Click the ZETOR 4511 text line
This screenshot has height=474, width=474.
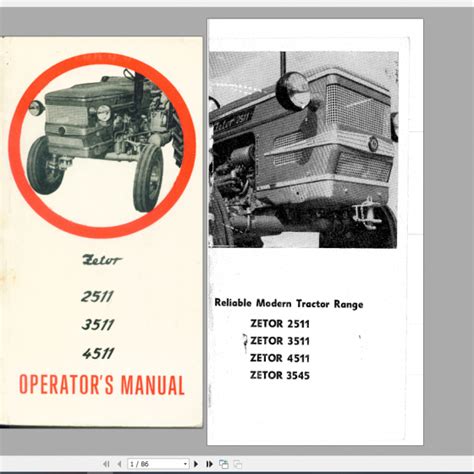280,358
